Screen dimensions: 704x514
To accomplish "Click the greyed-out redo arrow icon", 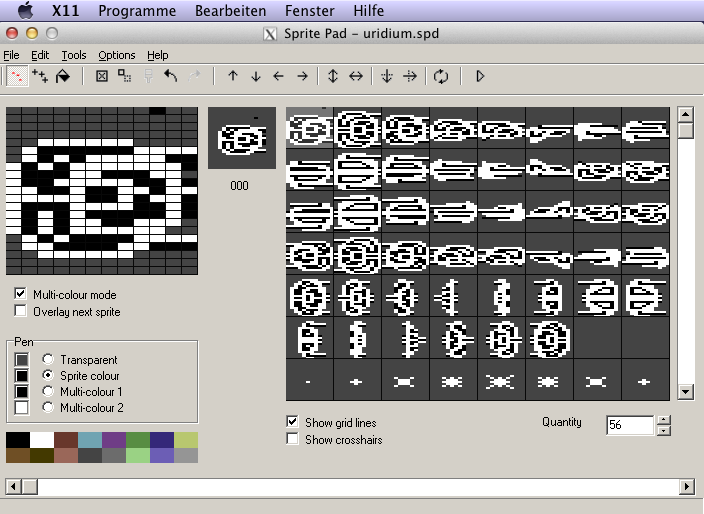I will [194, 76].
